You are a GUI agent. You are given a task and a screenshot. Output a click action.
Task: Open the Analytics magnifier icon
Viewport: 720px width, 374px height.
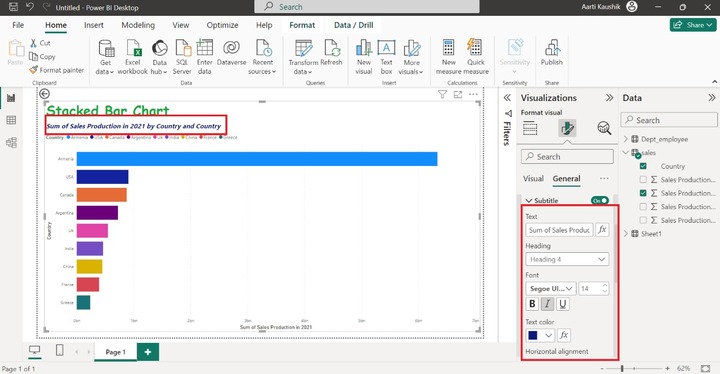(604, 128)
